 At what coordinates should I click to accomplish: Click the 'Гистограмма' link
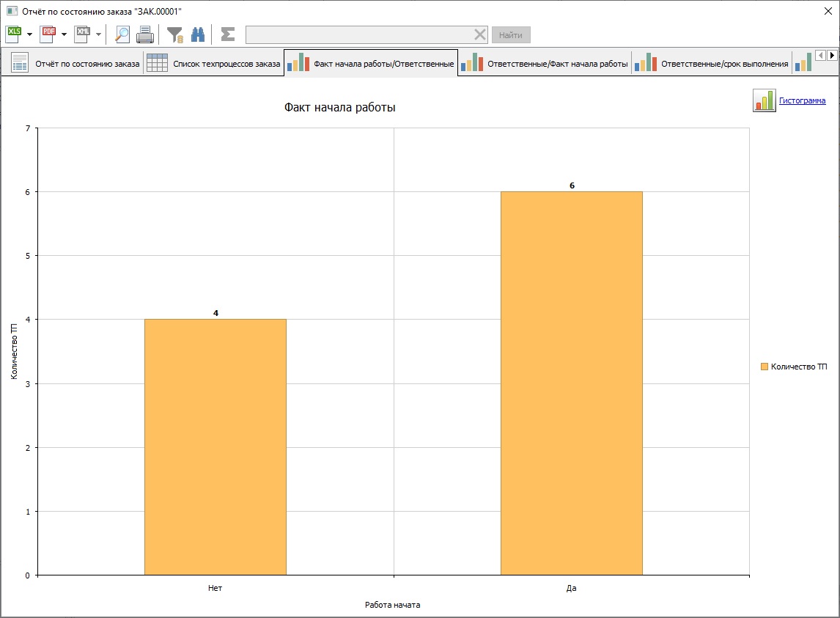[x=802, y=100]
